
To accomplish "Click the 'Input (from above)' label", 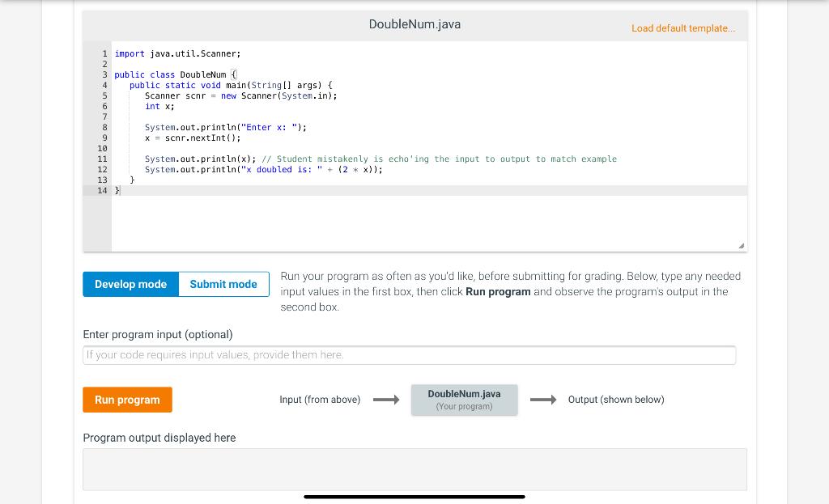I will [x=320, y=400].
